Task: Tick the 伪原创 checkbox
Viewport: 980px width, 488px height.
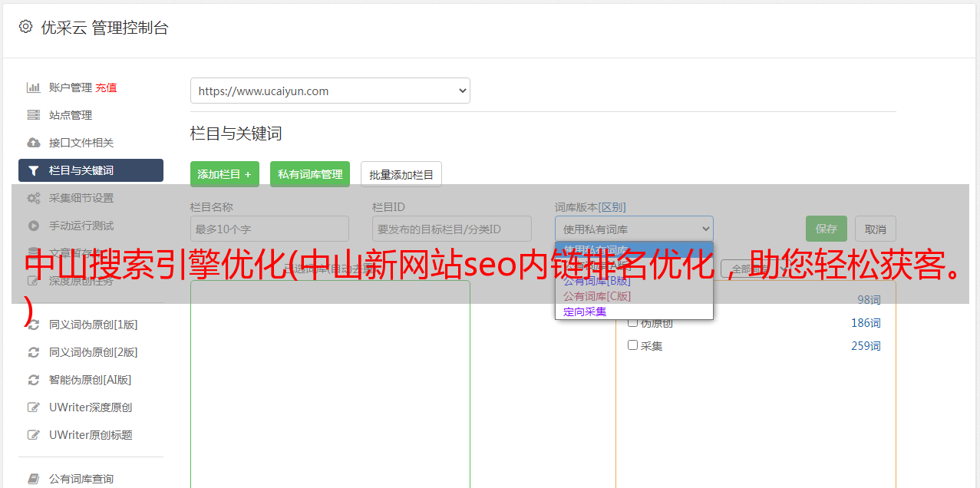Action: (633, 322)
